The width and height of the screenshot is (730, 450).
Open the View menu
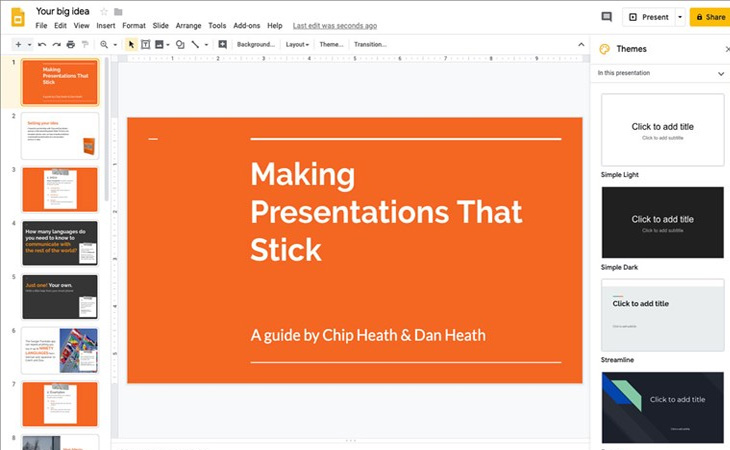point(81,26)
